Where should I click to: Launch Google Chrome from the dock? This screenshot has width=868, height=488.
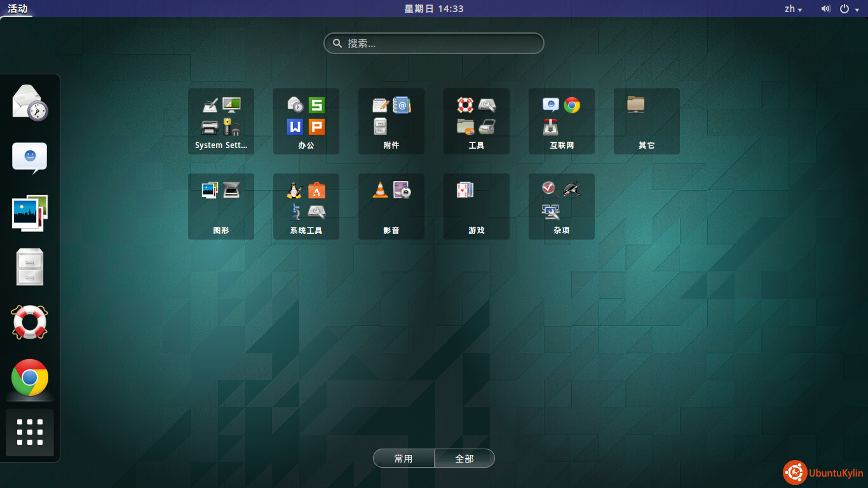30,377
